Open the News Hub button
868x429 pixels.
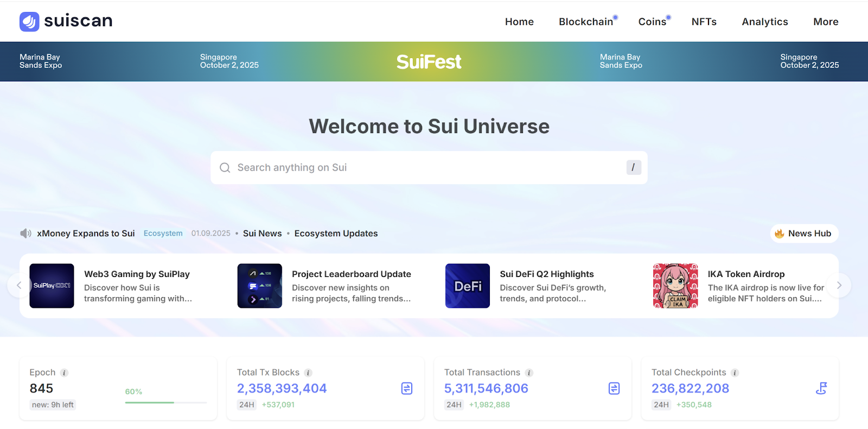[x=804, y=234]
